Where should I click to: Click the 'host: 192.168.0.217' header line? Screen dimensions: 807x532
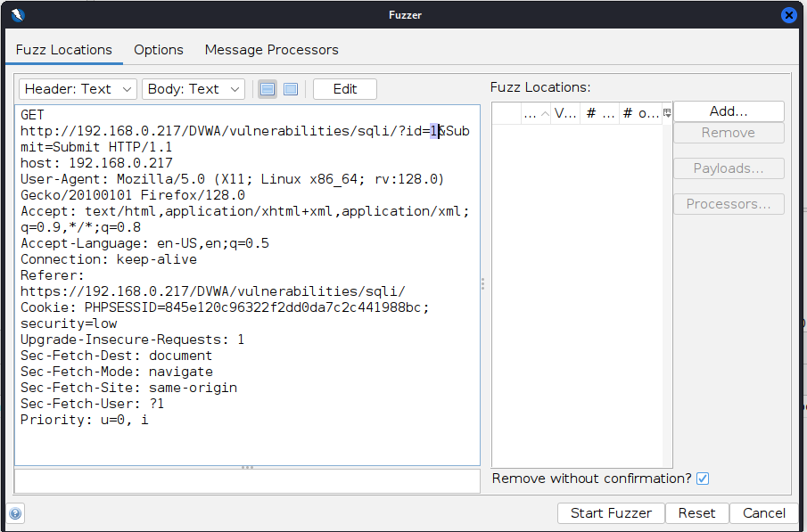(x=97, y=163)
